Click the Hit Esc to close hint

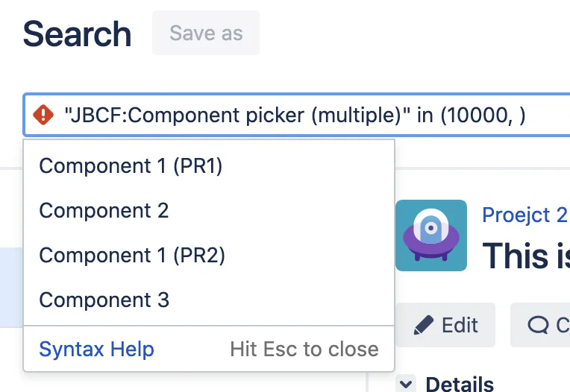304,350
